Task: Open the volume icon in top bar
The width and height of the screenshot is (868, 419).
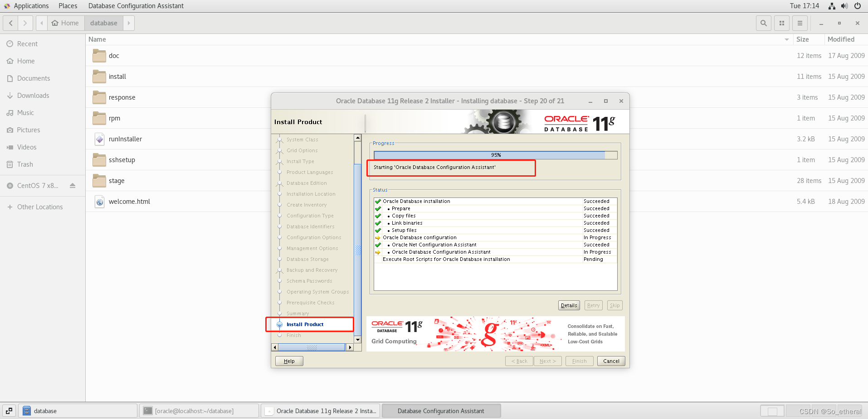Action: (x=844, y=6)
